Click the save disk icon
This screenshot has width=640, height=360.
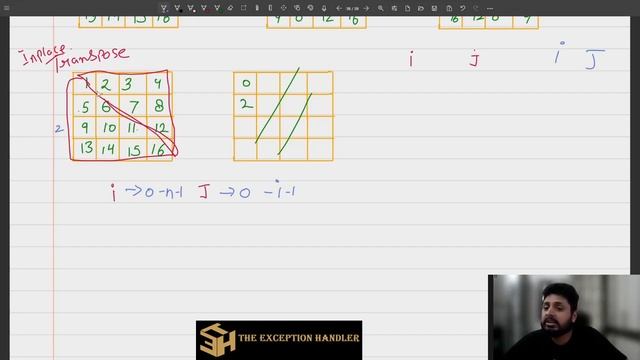434,8
